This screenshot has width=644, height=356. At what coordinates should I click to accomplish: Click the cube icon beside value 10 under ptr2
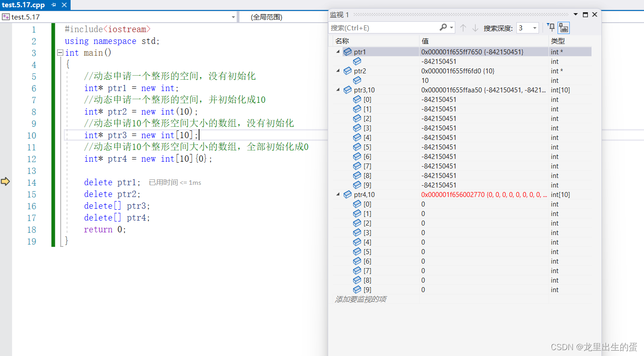[357, 80]
